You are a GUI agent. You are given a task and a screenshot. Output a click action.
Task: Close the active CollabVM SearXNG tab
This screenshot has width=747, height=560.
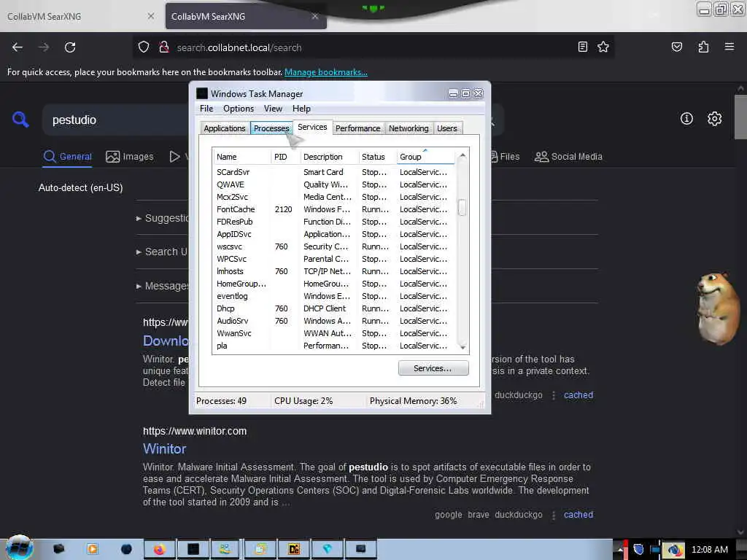coord(315,16)
